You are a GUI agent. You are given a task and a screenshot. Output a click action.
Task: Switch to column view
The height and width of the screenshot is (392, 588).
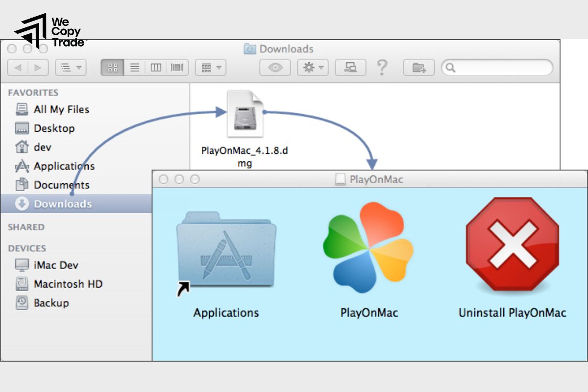156,68
